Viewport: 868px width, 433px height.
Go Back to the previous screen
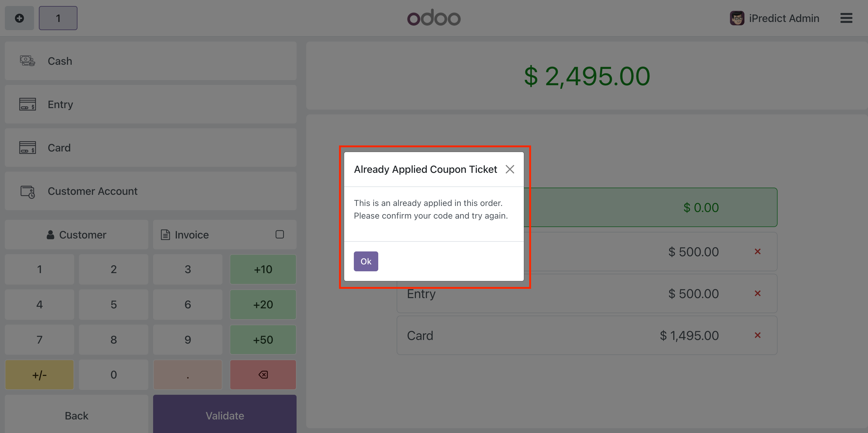(77, 416)
